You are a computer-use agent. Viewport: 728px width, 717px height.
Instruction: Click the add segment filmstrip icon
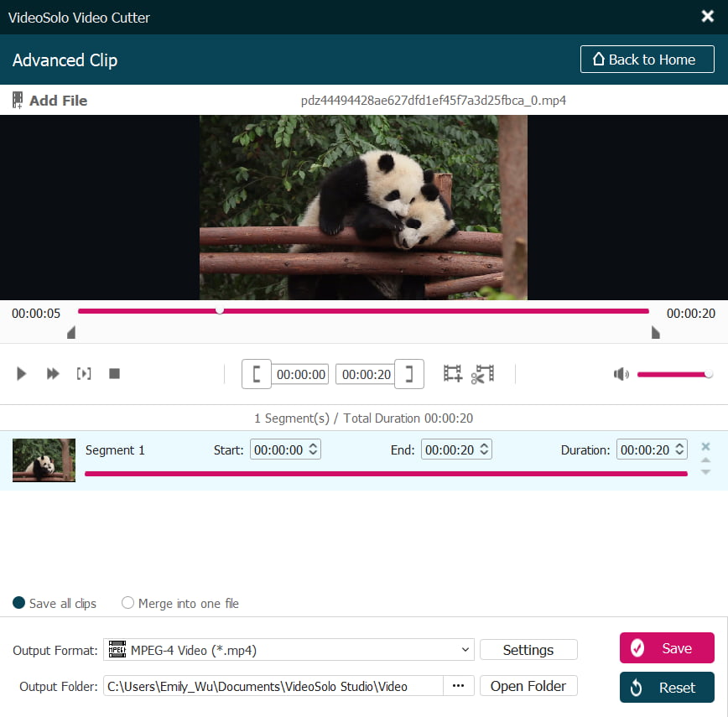(453, 374)
